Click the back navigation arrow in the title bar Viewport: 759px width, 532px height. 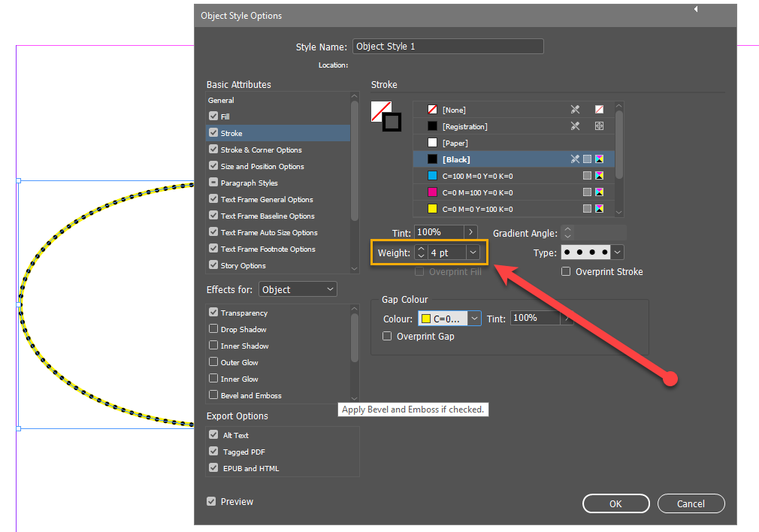(695, 9)
